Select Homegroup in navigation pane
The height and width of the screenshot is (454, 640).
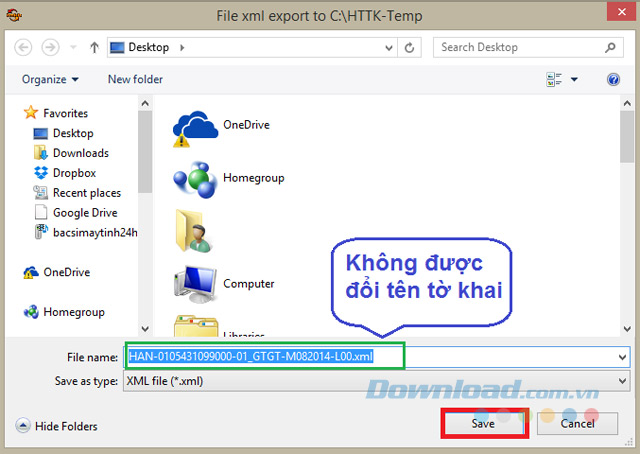point(74,312)
